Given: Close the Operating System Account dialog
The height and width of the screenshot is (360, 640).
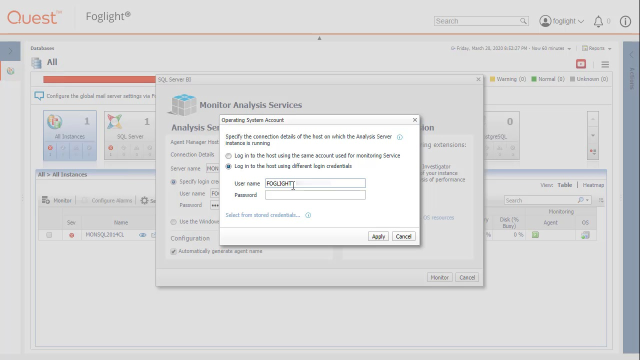Looking at the screenshot, I should click(415, 120).
